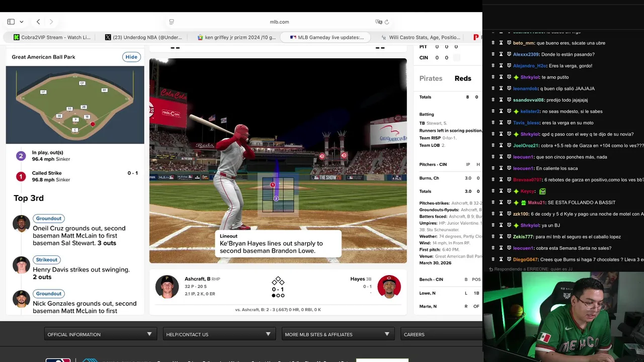Timeout Alexxx2309 with the hourglass icon
Image resolution: width=644 pixels, height=362 pixels.
point(501,54)
